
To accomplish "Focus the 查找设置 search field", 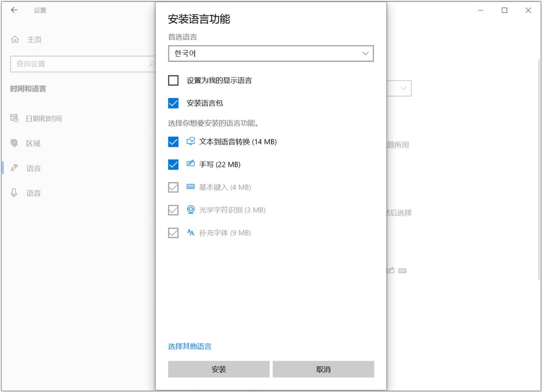I will (81, 64).
